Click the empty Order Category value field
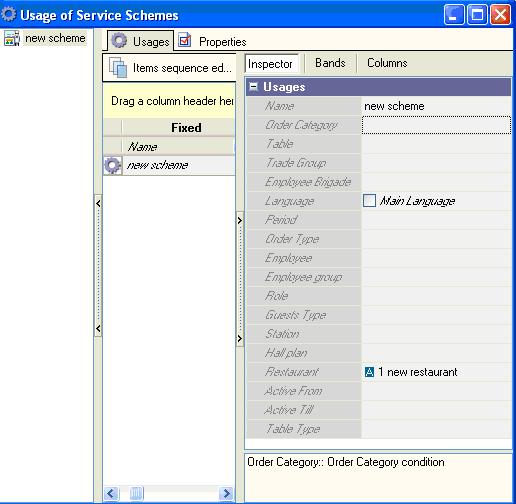The image size is (516, 504). click(x=436, y=125)
